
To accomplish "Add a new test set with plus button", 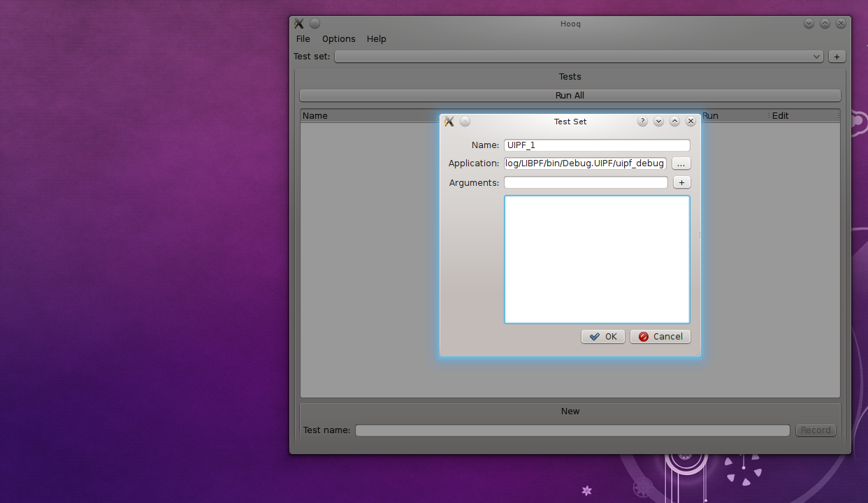I will pyautogui.click(x=837, y=57).
